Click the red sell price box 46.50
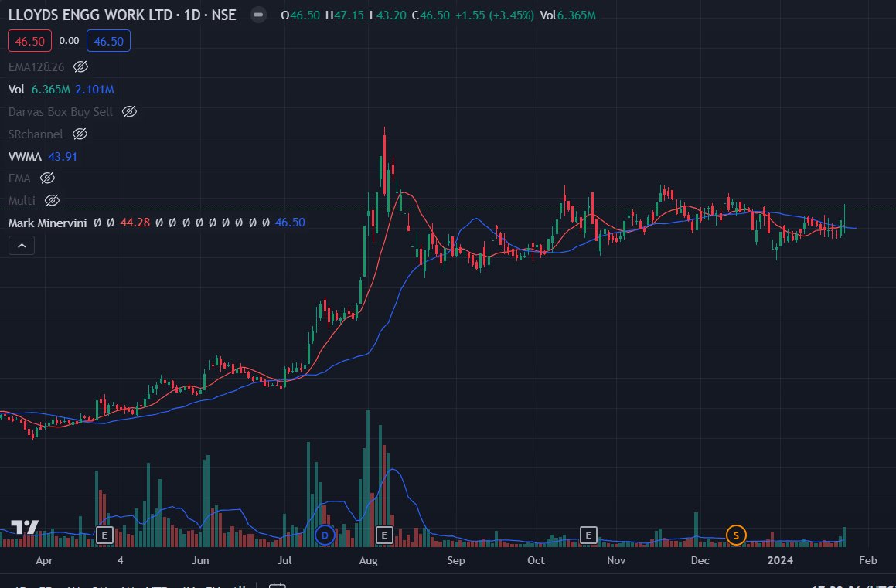Viewport: 896px width, 588px height. (29, 41)
